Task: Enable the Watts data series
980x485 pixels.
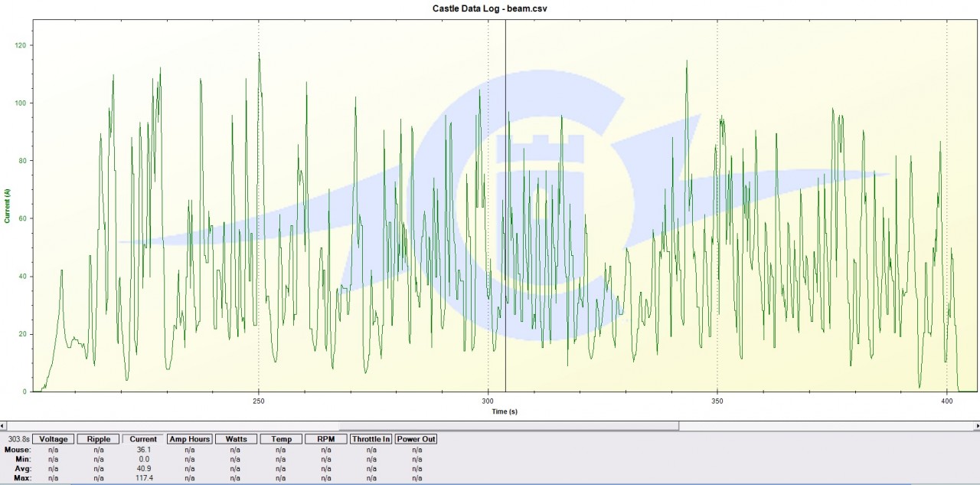Action: (x=236, y=439)
